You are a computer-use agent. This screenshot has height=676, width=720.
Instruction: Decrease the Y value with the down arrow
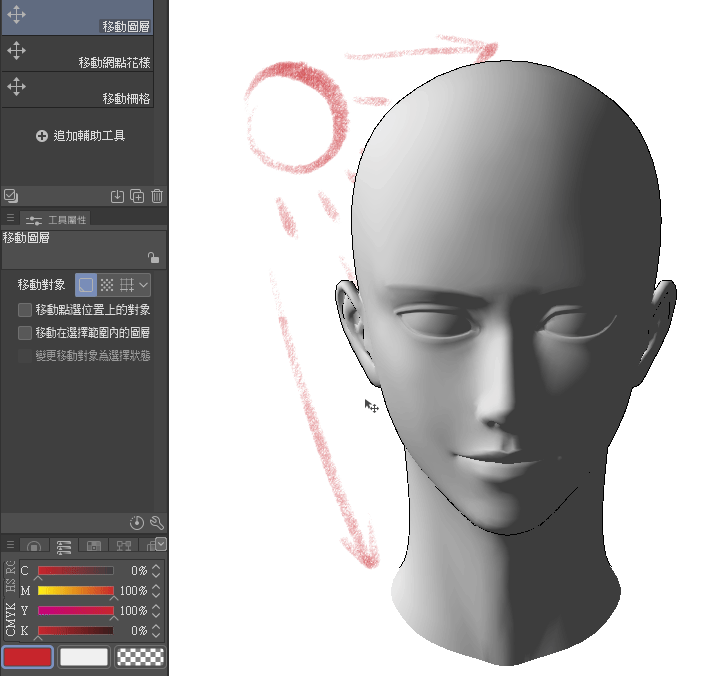coord(156,615)
